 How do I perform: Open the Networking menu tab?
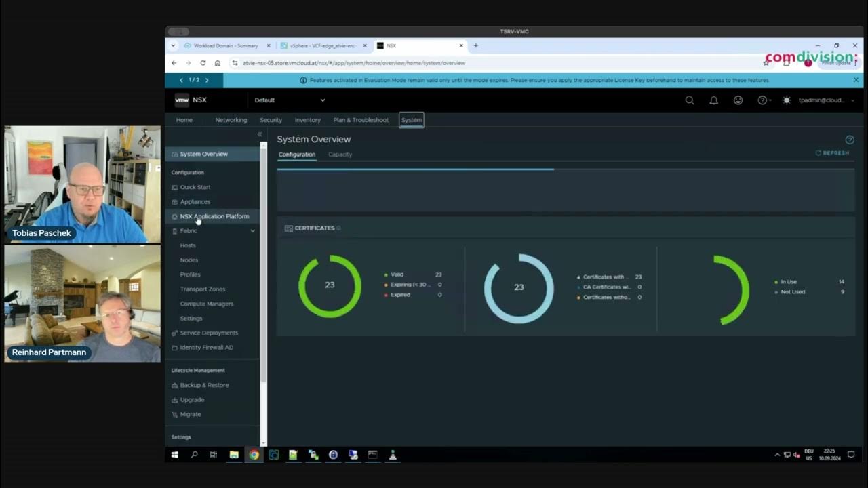tap(231, 120)
